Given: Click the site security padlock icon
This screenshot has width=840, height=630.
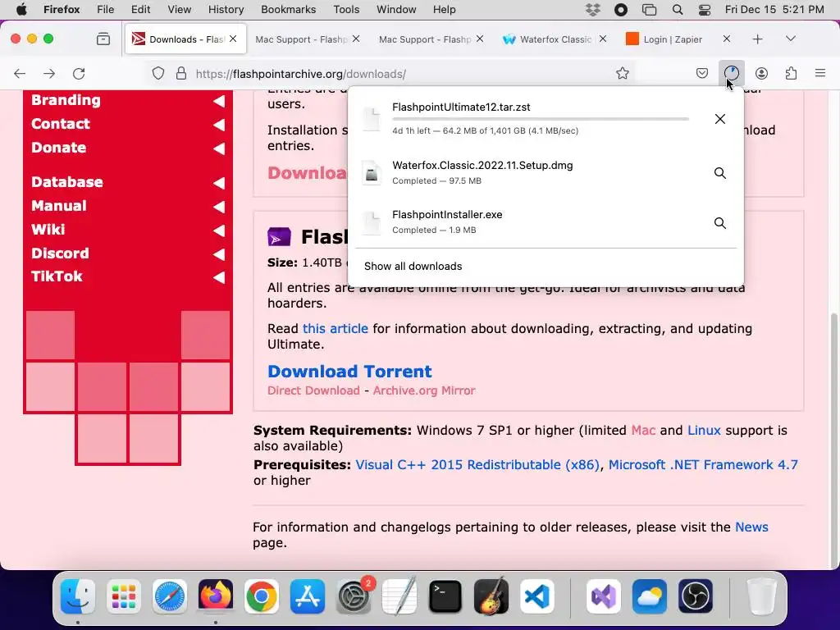Looking at the screenshot, I should click(x=181, y=73).
